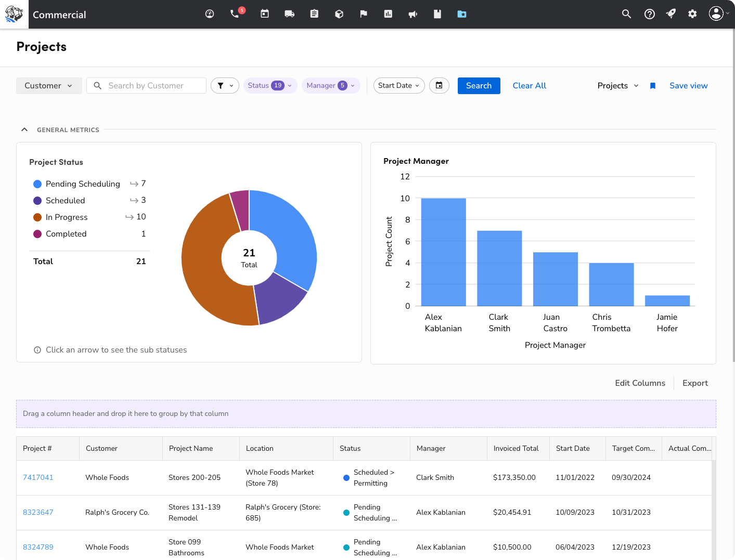Open the Projects view selector dropdown
This screenshot has width=735, height=560.
pos(617,85)
